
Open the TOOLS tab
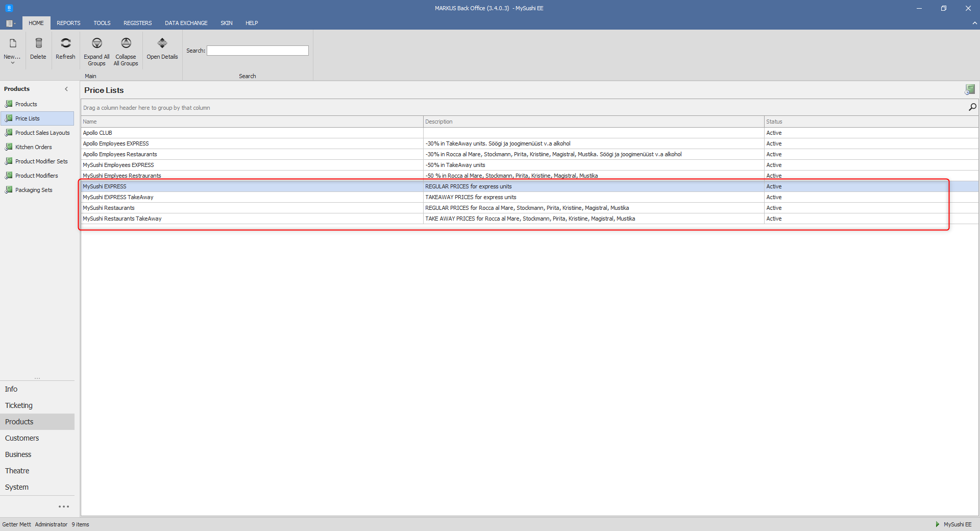pos(102,23)
